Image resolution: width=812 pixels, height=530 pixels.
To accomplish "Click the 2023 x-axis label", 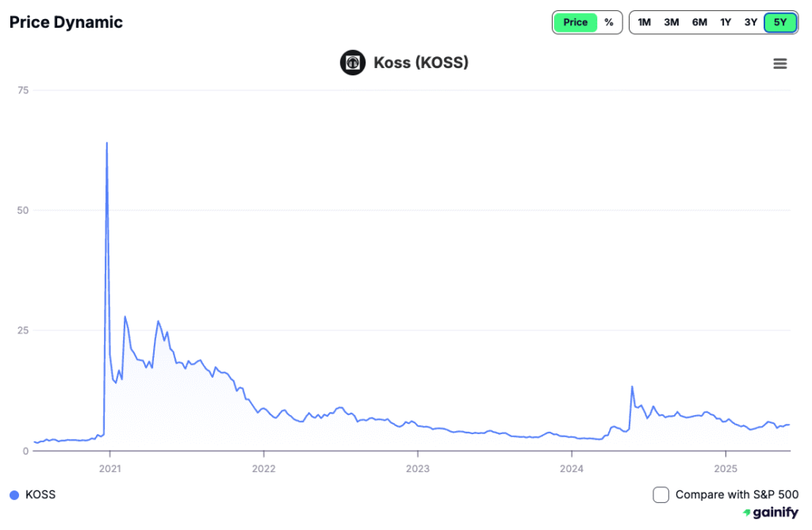I will coord(417,469).
